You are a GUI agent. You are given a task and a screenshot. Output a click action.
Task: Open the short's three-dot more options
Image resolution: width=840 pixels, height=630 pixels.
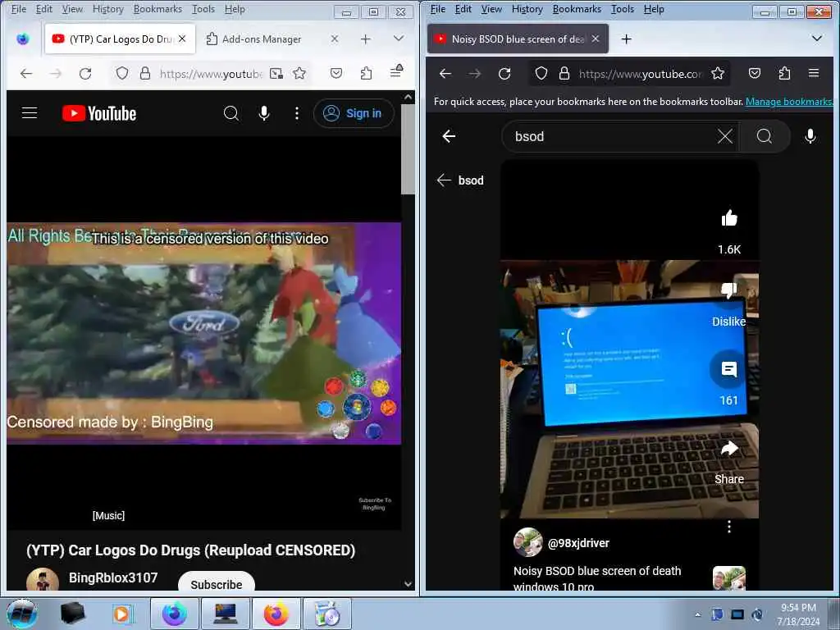click(729, 527)
